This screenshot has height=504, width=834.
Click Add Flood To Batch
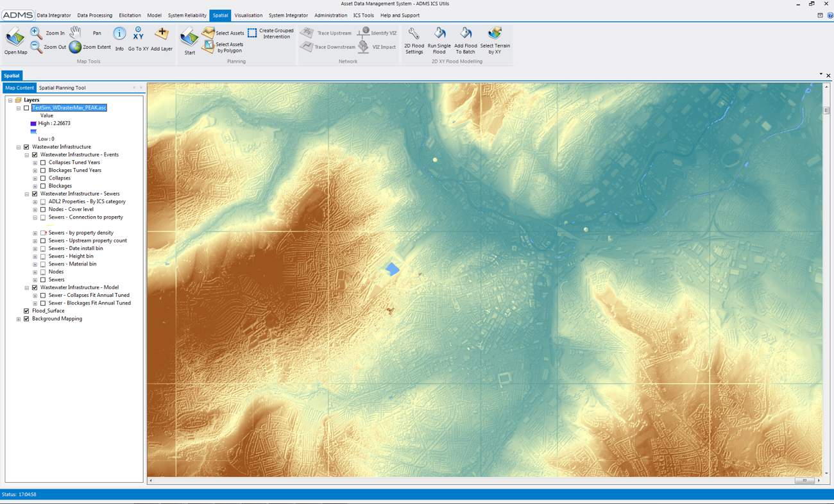(x=466, y=40)
